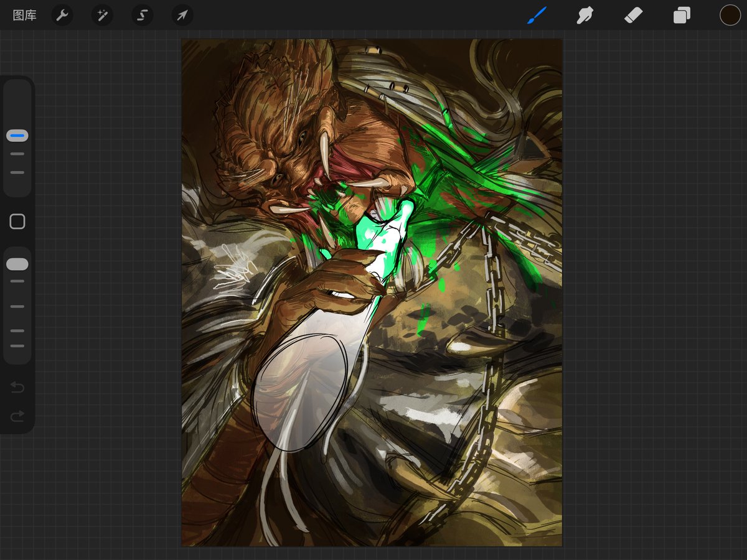Viewport: 747px width, 560px height.
Task: Activate the Selection S-shaped tool
Action: point(142,15)
